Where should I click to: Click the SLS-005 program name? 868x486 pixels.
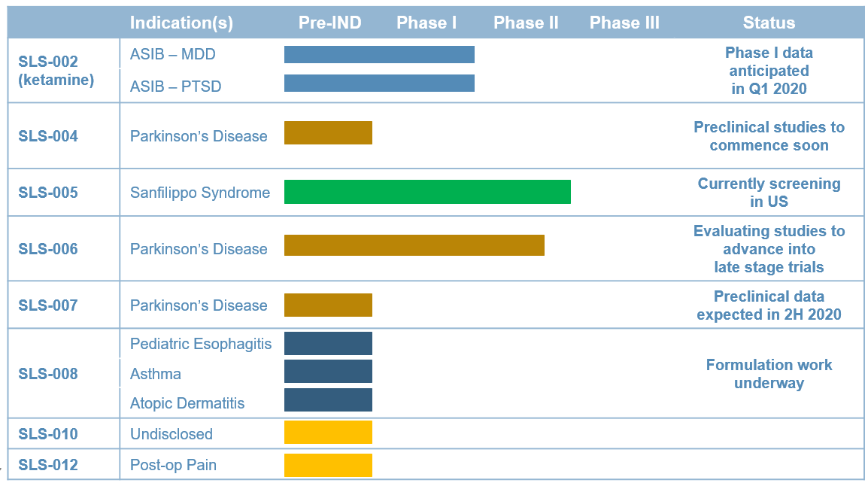48,193
